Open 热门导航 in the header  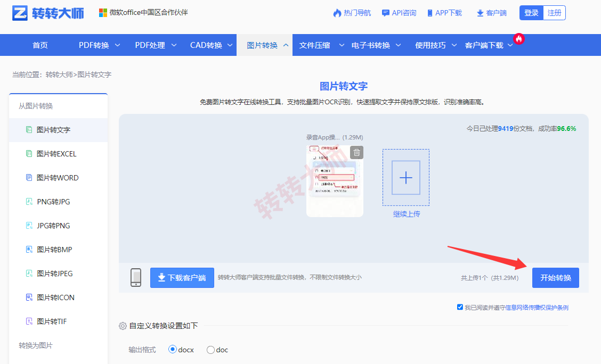click(x=357, y=13)
